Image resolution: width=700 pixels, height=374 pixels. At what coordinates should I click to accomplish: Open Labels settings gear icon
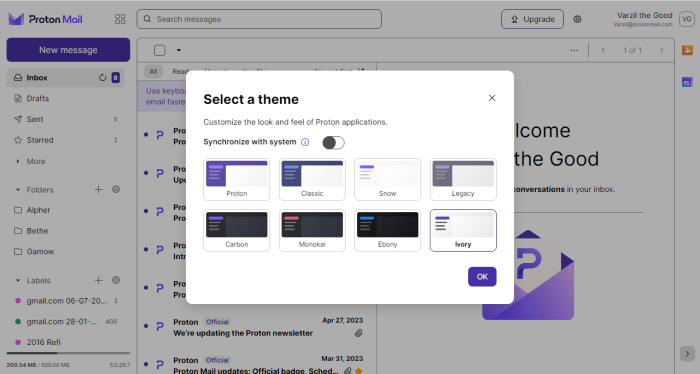[x=116, y=280]
